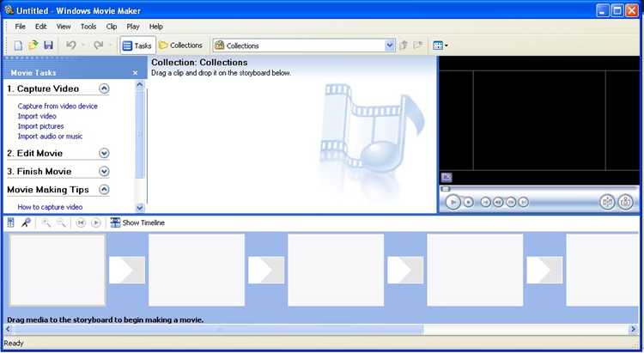Click the storyboard scroll left arrow
This screenshot has width=644, height=353.
8,329
